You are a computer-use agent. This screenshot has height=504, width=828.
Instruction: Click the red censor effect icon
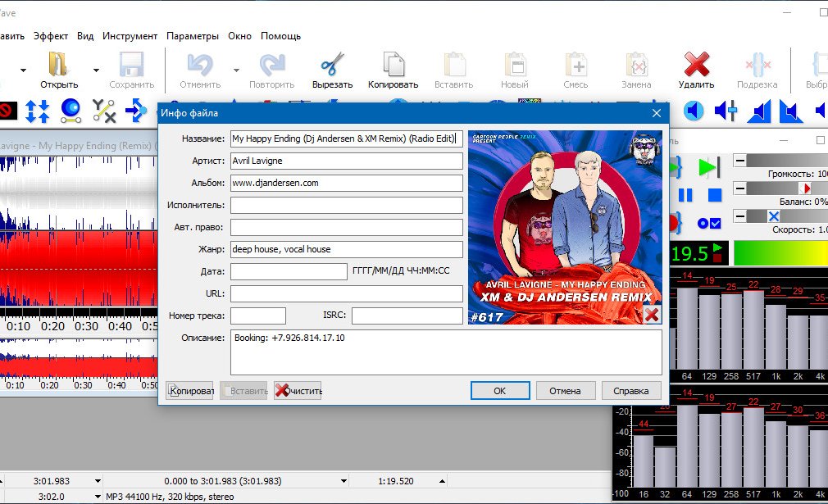(8, 111)
